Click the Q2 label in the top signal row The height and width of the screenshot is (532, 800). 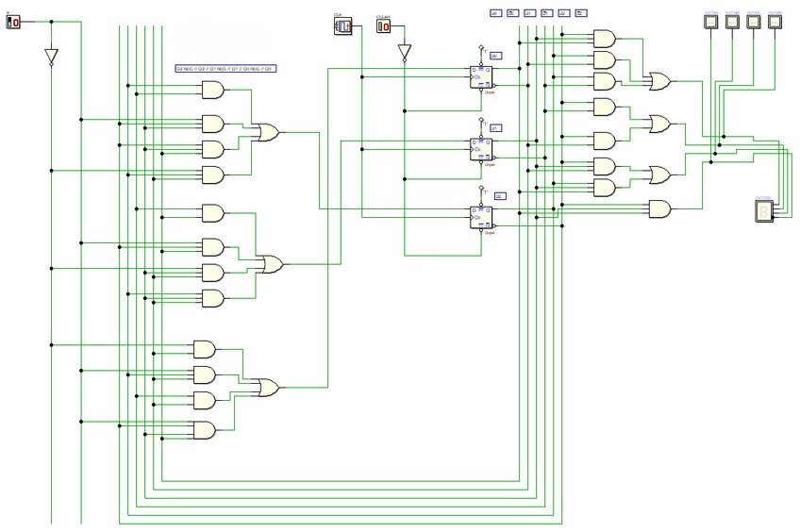[x=564, y=13]
